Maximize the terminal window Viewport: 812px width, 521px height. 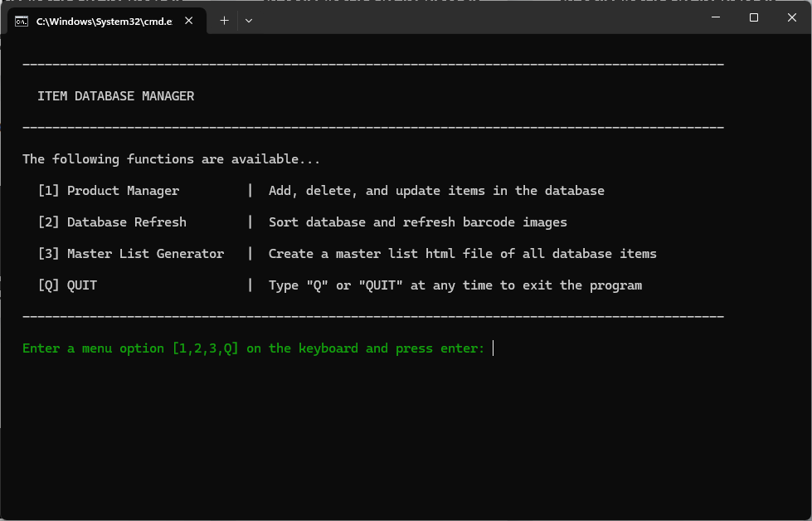(x=753, y=17)
